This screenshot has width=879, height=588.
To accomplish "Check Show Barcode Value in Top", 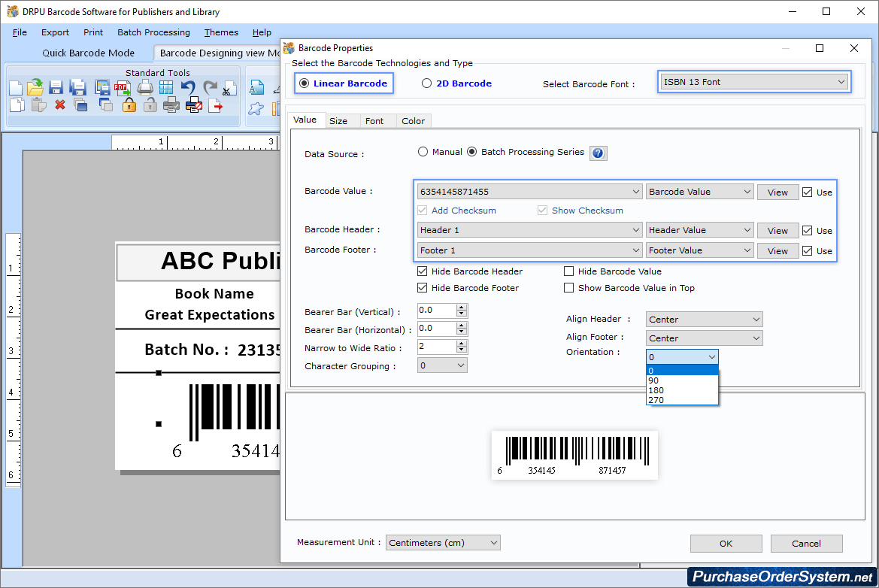I will pyautogui.click(x=569, y=288).
